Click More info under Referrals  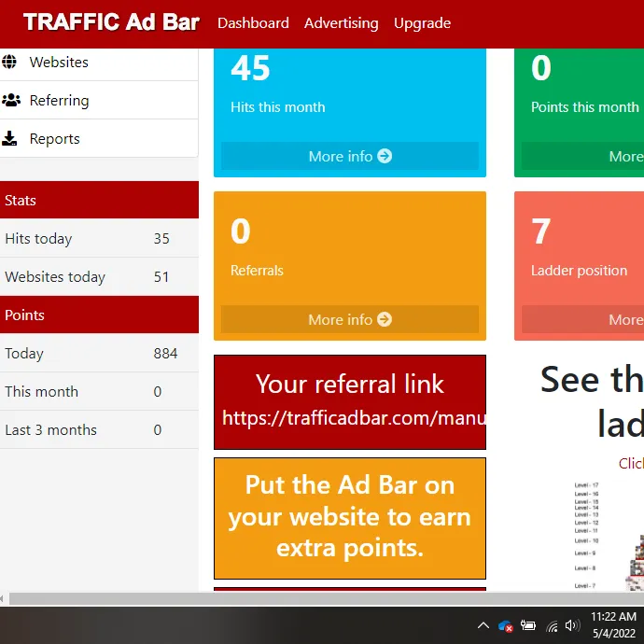click(349, 319)
